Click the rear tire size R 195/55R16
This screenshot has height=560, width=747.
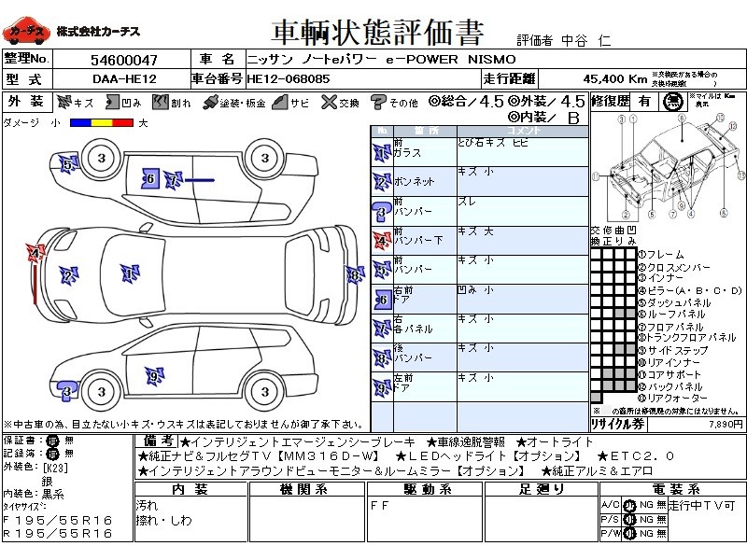coord(58,534)
